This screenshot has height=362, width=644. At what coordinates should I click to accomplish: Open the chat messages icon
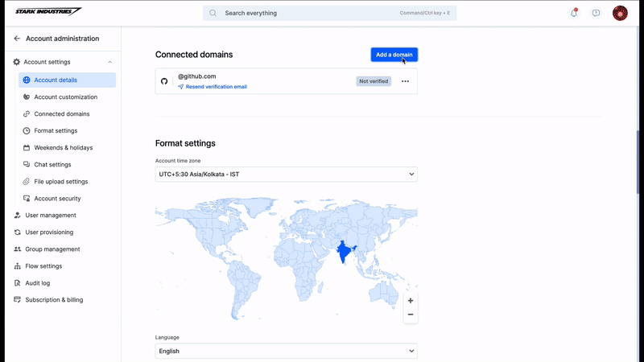pyautogui.click(x=596, y=13)
